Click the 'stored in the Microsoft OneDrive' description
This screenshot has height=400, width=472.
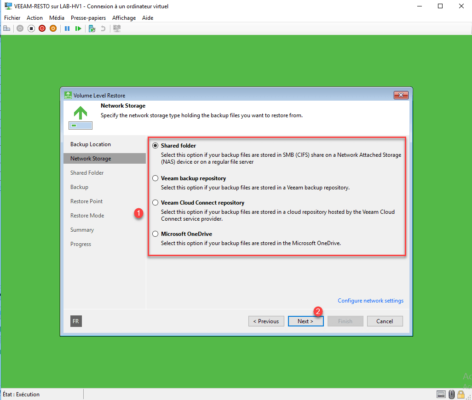[x=251, y=243]
